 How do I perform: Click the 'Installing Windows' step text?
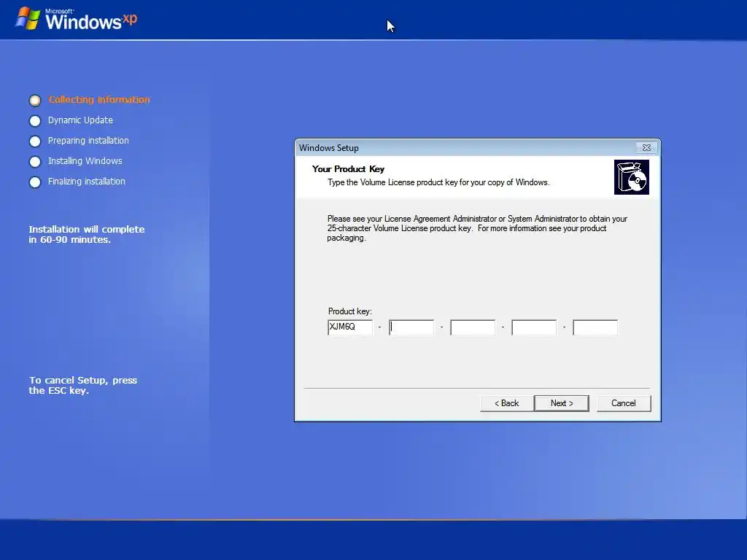point(85,161)
